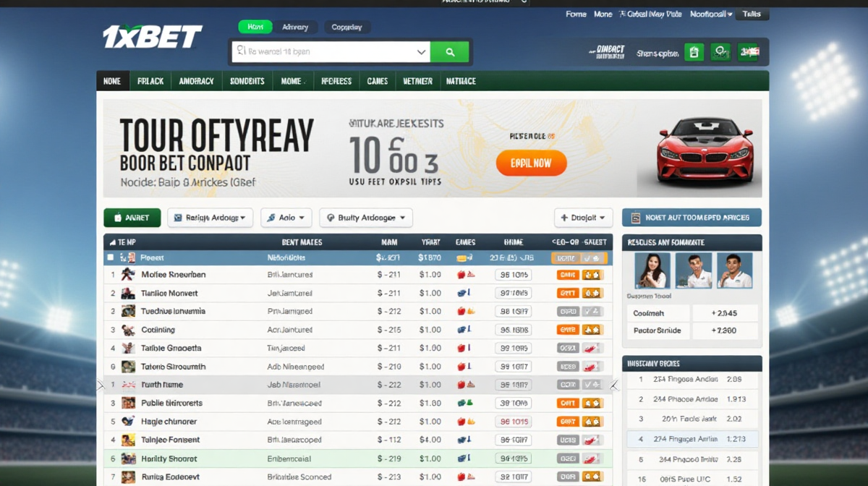Click the blue sidebar button above the avatars
The height and width of the screenshot is (486, 868).
point(692,218)
